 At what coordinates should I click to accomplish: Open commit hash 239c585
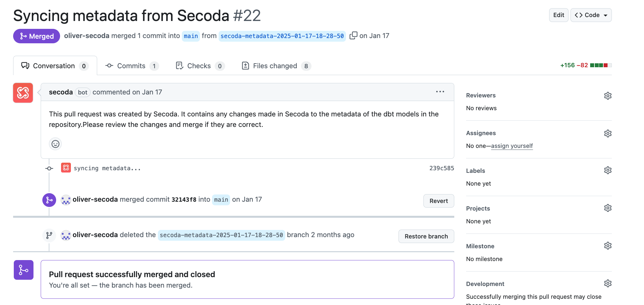[x=441, y=168]
